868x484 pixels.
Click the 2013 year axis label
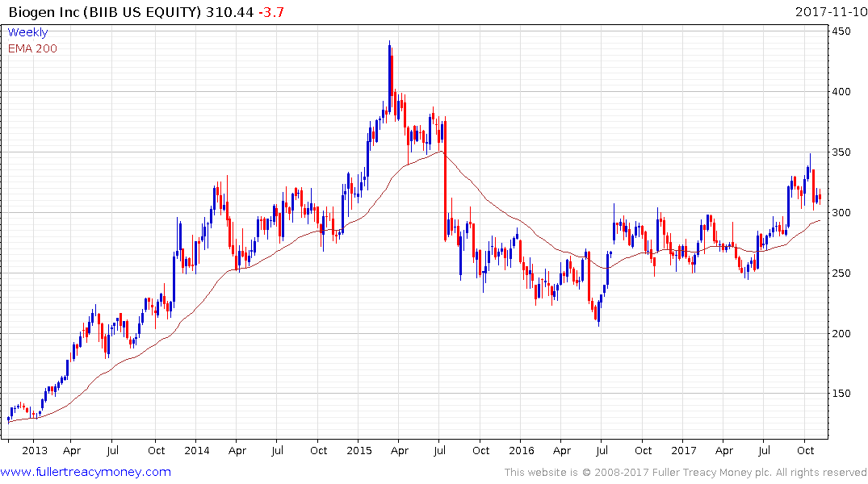click(x=35, y=451)
